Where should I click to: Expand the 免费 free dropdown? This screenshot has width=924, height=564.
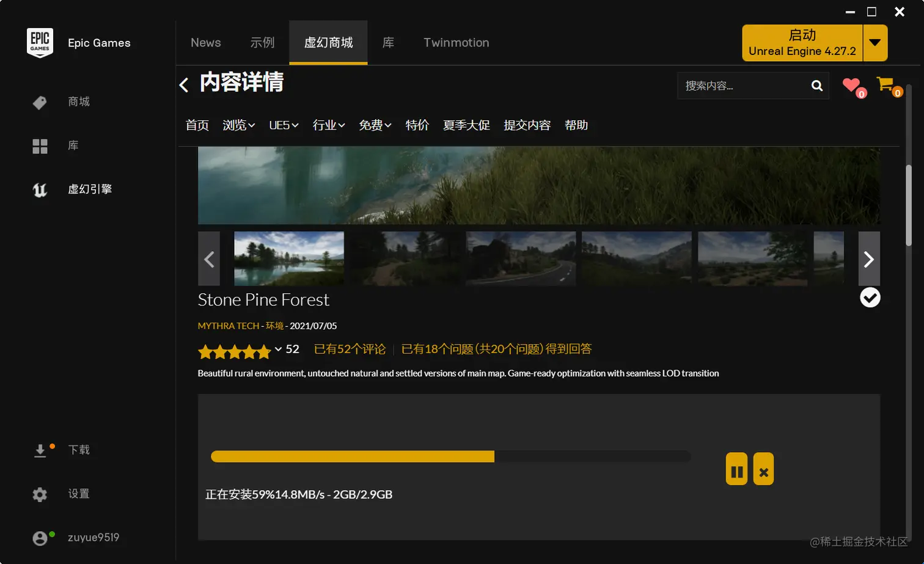pos(375,125)
